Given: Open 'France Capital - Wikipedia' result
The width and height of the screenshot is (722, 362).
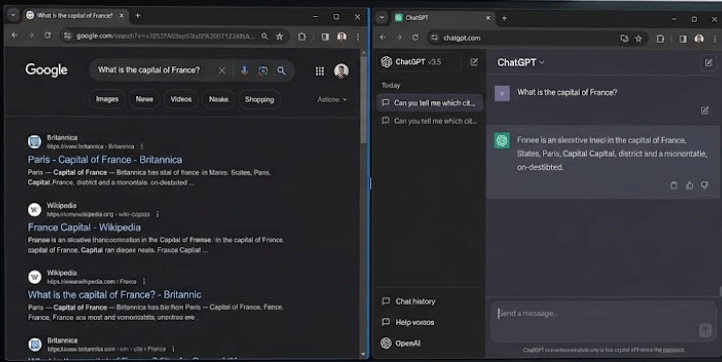Looking at the screenshot, I should click(x=84, y=227).
